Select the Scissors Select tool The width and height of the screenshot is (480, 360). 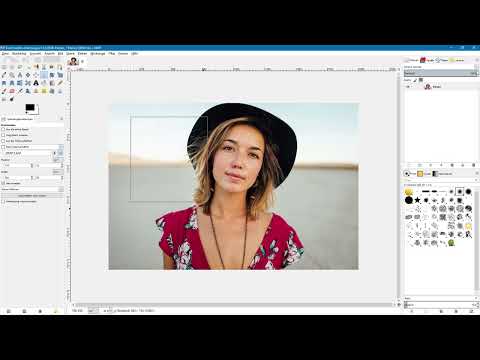[44, 67]
